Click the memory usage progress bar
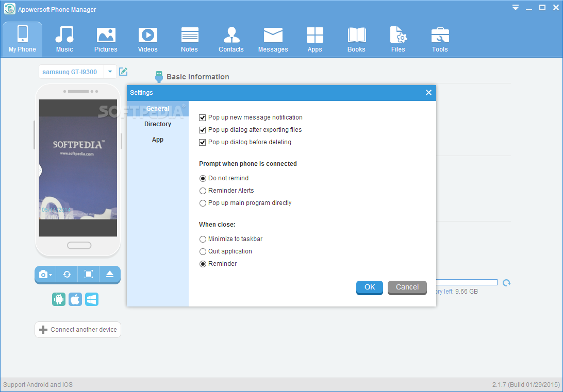The image size is (563, 392). [x=467, y=283]
